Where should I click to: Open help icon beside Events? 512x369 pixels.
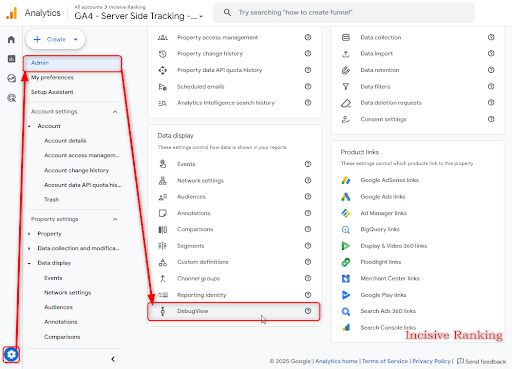coord(308,164)
